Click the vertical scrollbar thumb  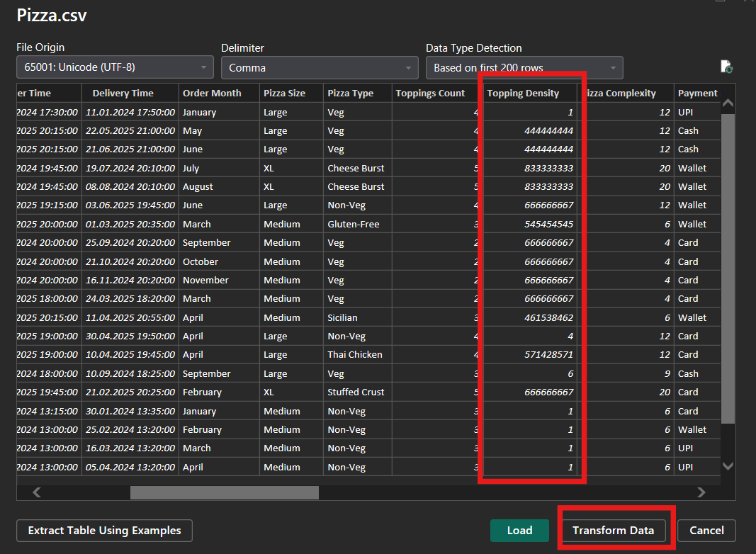click(728, 269)
